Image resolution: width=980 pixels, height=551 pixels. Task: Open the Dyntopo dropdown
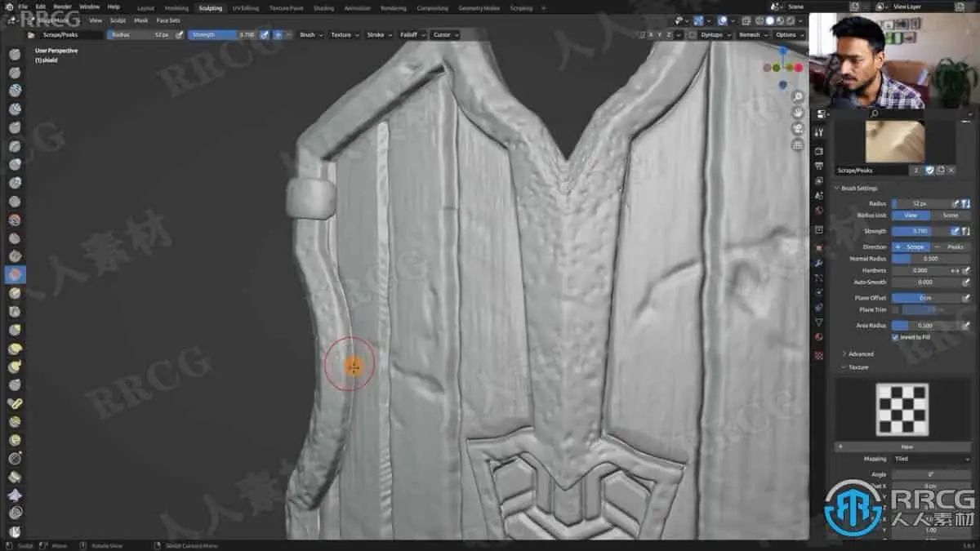[x=712, y=34]
